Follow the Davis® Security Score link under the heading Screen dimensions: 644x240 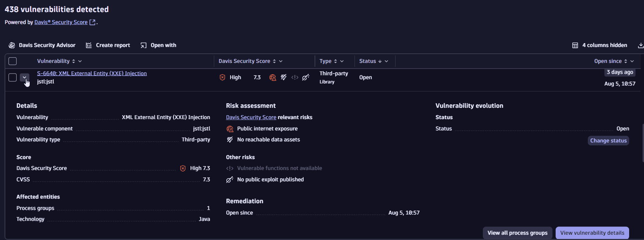coord(61,22)
